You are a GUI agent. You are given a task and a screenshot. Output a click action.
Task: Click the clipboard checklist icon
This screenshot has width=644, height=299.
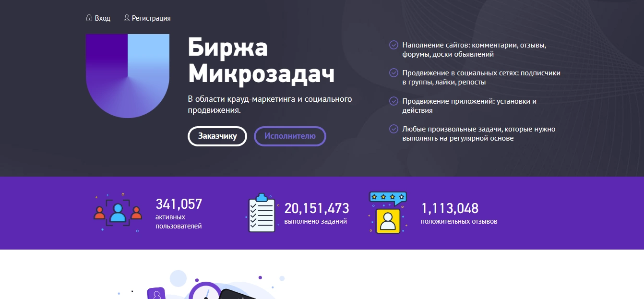click(x=262, y=213)
